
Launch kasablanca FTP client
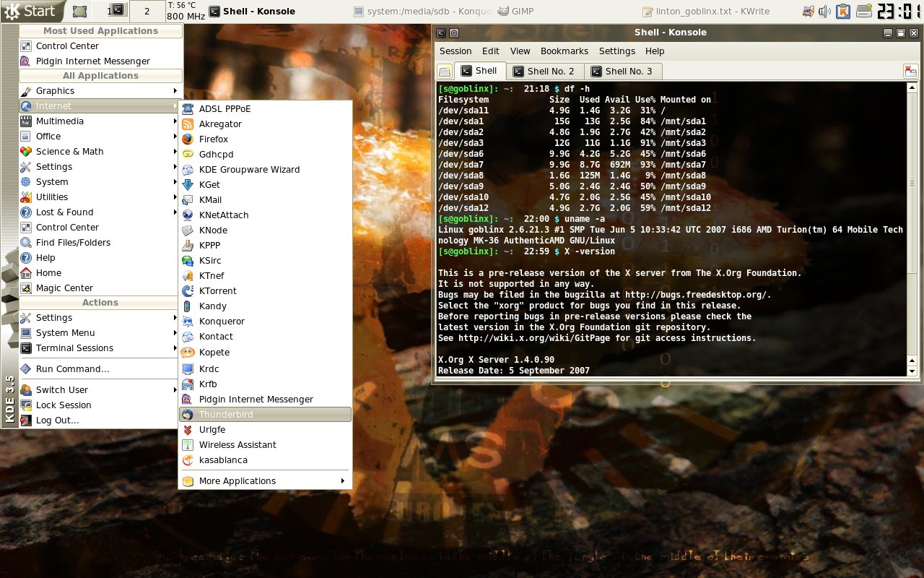265,460
